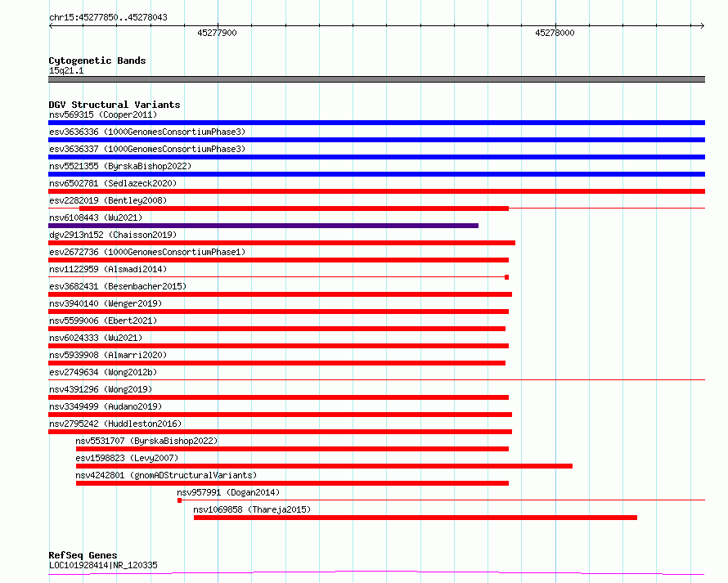The width and height of the screenshot is (728, 583).
Task: Select the esv1598823 (Levy2007) red bar
Action: tap(324, 466)
